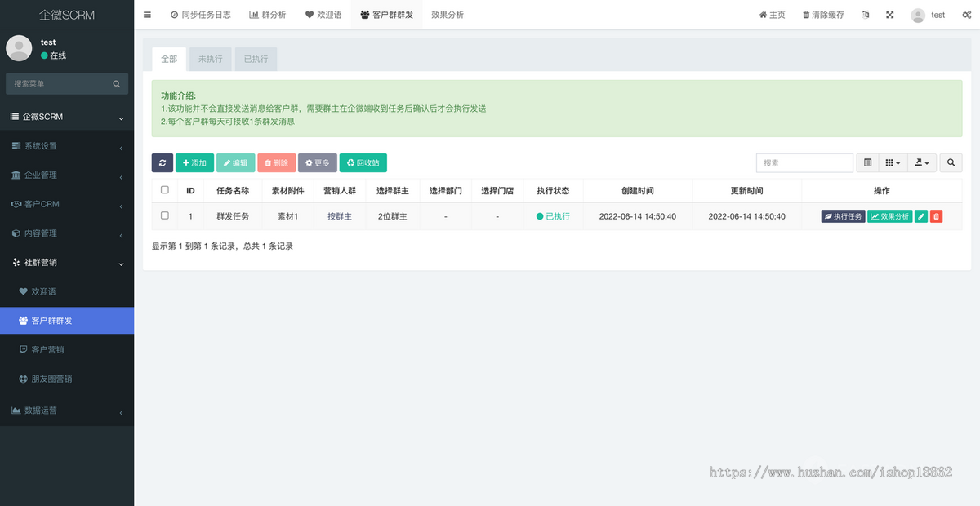Viewport: 980px width, 506px height.
Task: Open the column visibility dropdown
Action: point(893,162)
